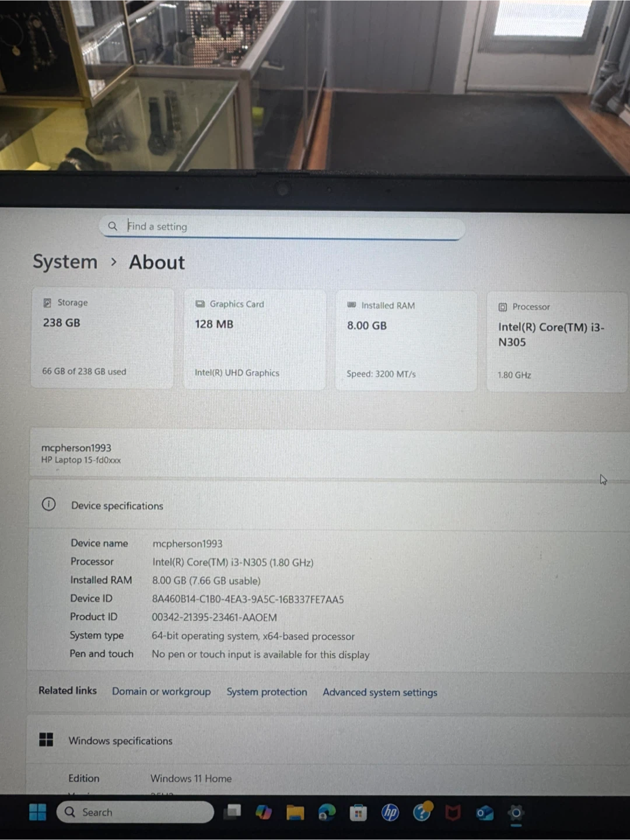Click the Windows 11 Home edition value
The image size is (630, 840).
[x=191, y=778]
